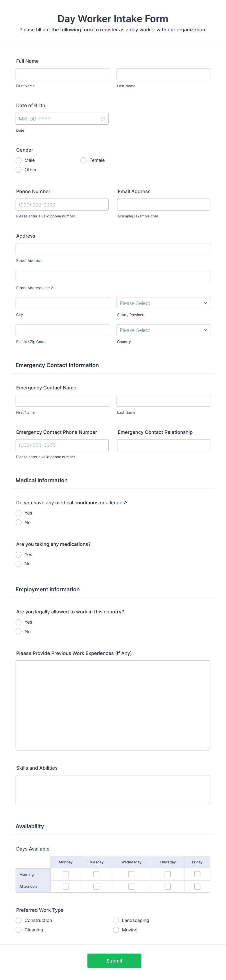Select Yes for legally allowed to work

[19, 622]
